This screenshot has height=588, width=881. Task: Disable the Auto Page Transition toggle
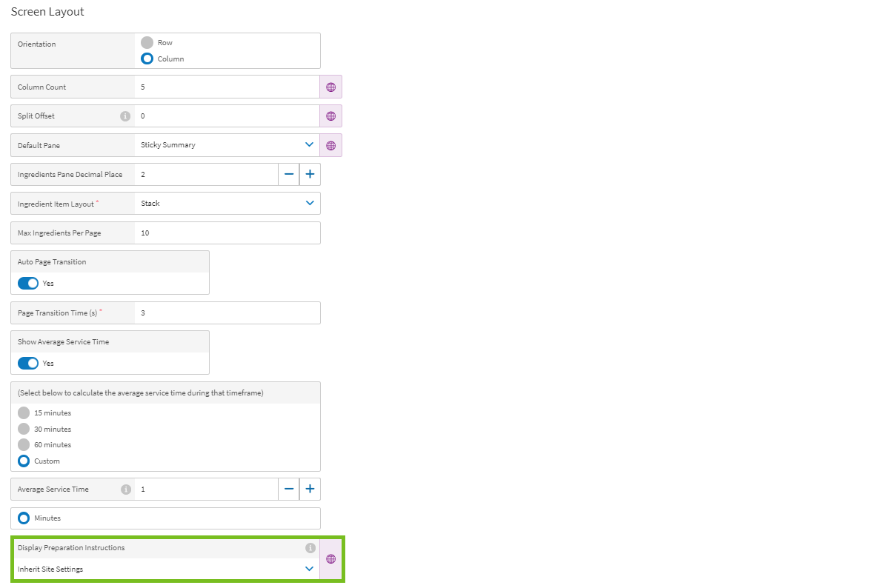coord(27,283)
